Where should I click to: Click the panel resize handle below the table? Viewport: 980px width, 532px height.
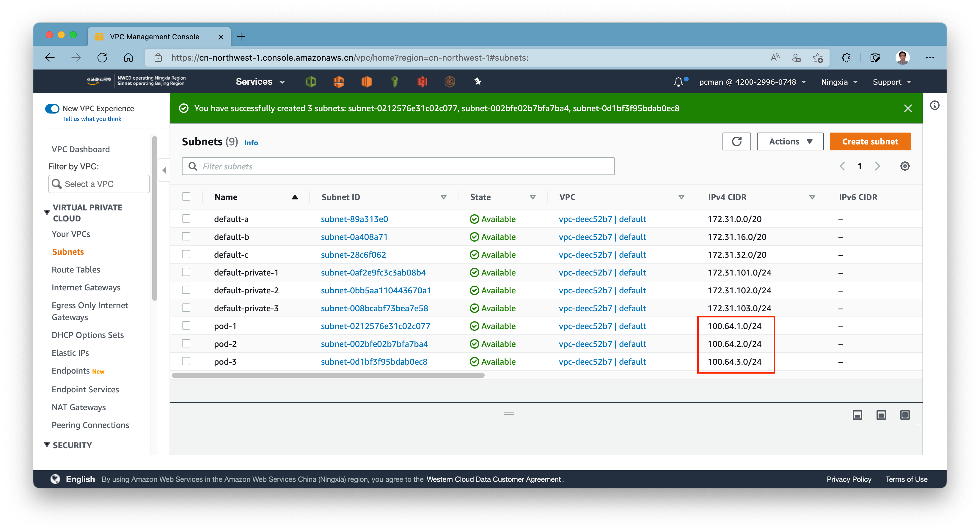click(509, 413)
